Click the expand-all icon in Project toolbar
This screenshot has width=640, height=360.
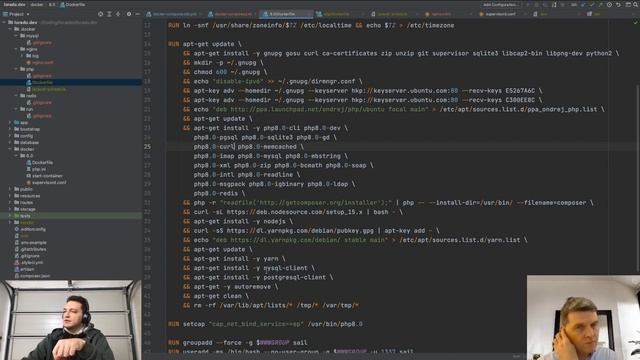tap(109, 14)
